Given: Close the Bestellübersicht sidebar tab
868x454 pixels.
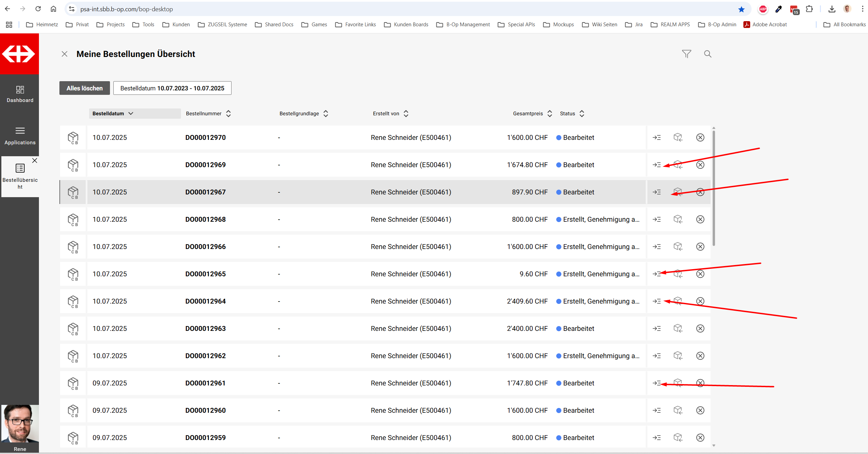Looking at the screenshot, I should [x=34, y=161].
